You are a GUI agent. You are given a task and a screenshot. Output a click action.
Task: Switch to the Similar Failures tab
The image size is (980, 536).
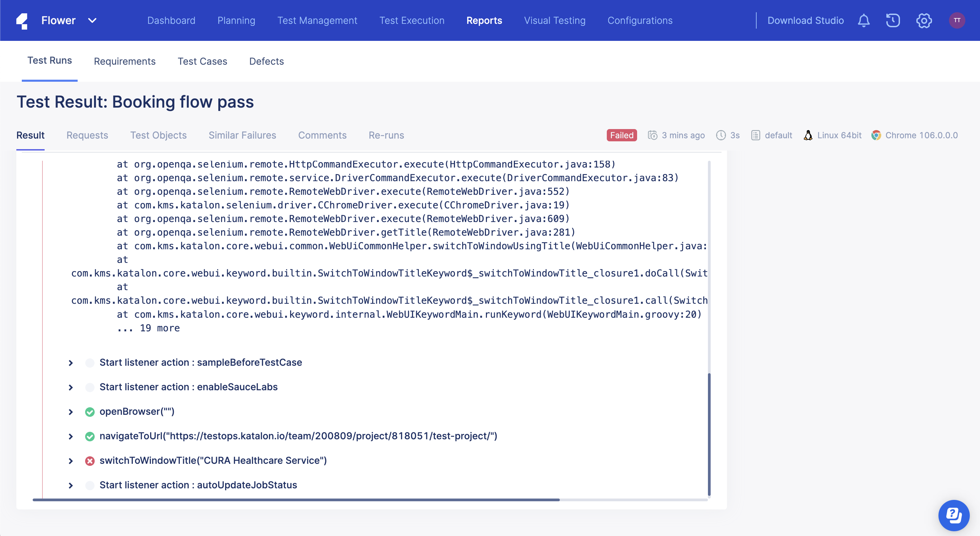242,136
